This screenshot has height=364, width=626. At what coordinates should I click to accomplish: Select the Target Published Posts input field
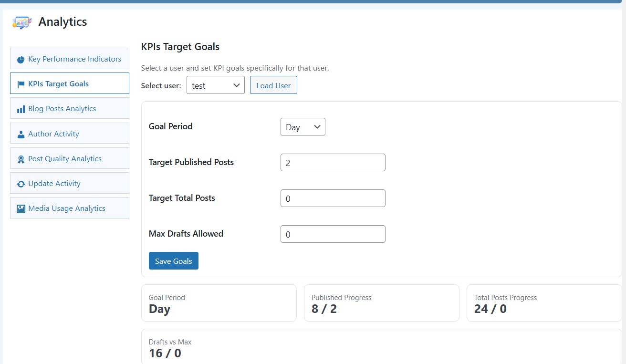(333, 162)
